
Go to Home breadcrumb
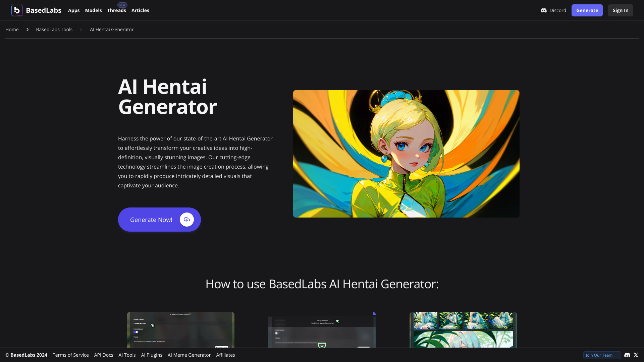point(12,29)
